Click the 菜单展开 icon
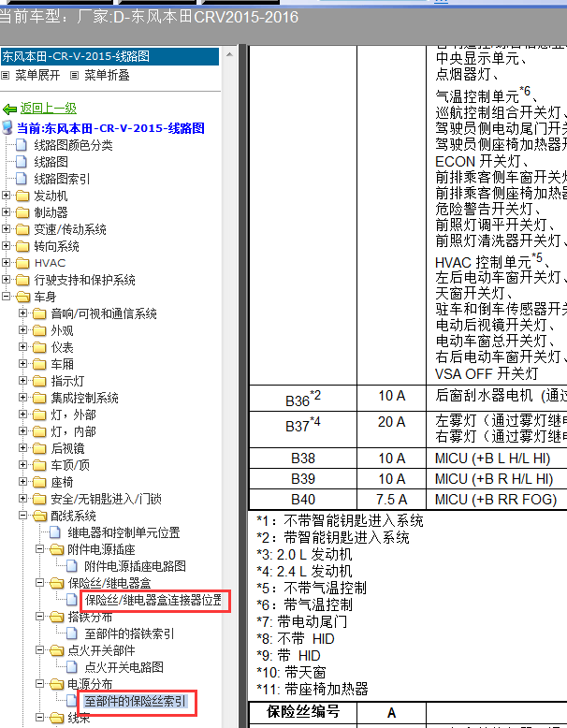This screenshot has width=567, height=728. point(5,75)
